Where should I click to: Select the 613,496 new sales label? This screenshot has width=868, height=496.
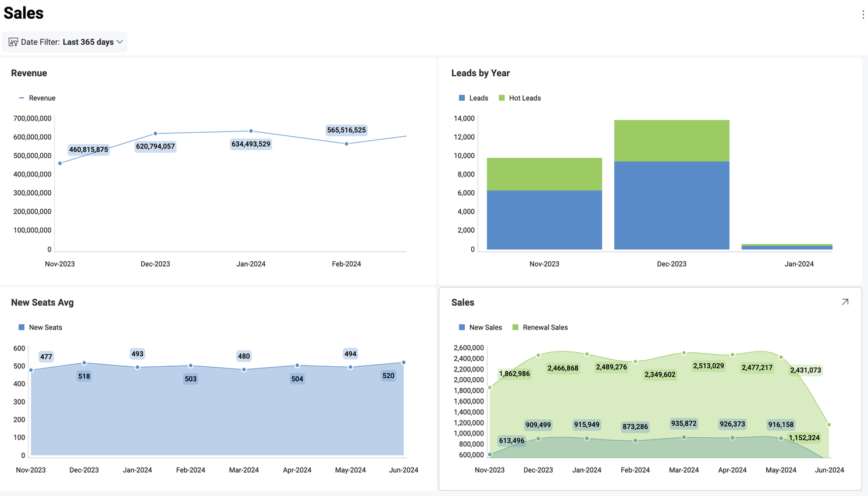[512, 440]
